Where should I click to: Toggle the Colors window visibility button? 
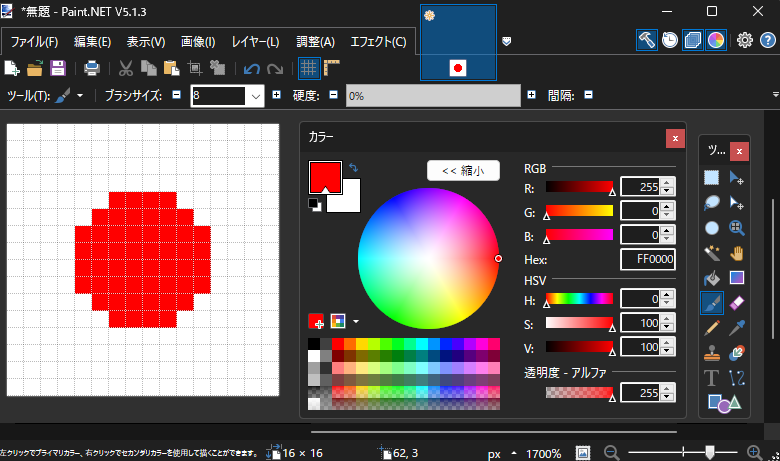(715, 40)
